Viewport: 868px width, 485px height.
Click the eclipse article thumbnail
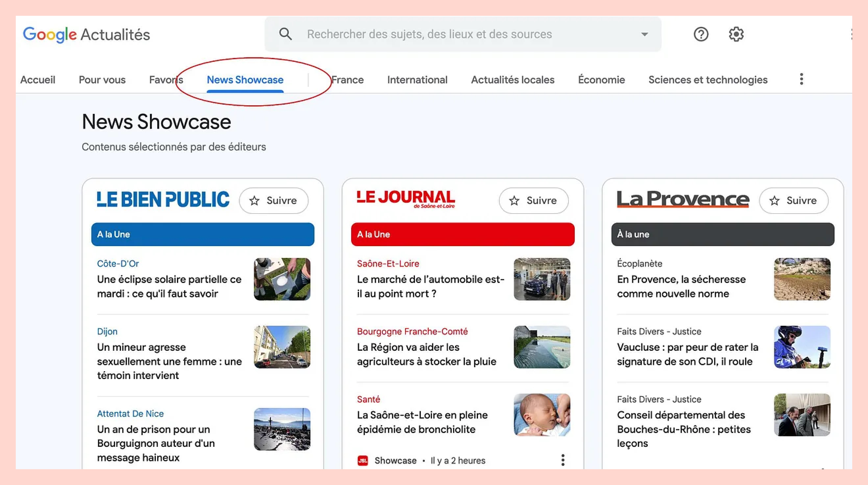[x=282, y=279]
